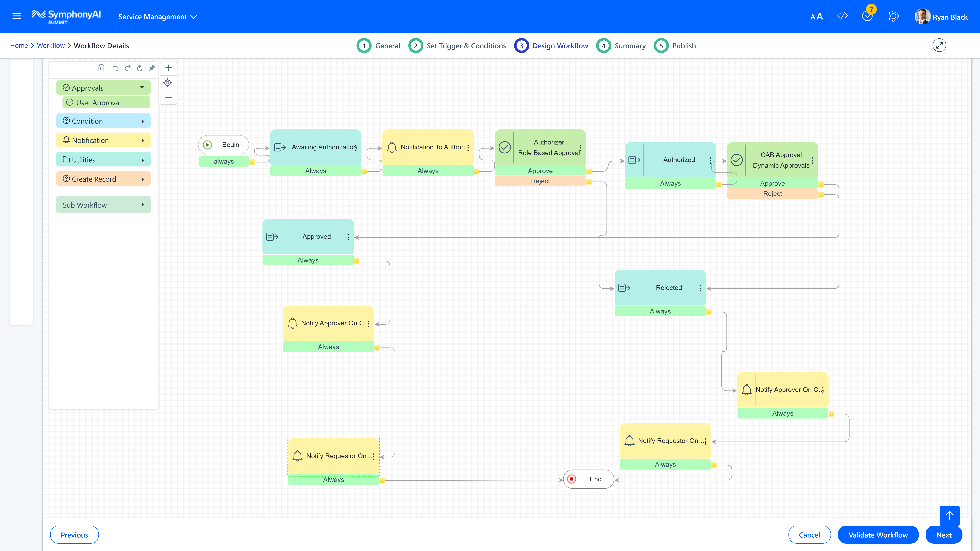Select the End node
This screenshot has height=551, width=980.
click(589, 479)
